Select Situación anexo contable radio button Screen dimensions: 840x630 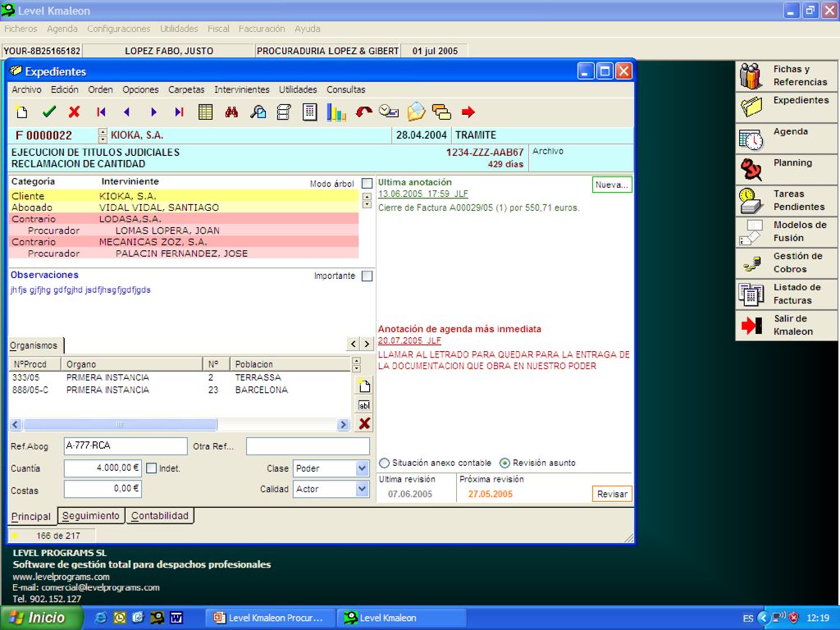tap(385, 463)
